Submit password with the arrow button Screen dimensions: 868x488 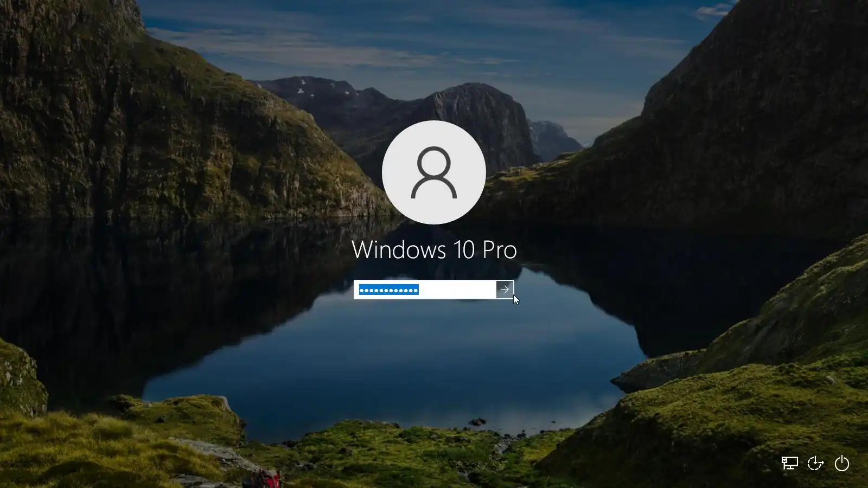pyautogui.click(x=505, y=290)
